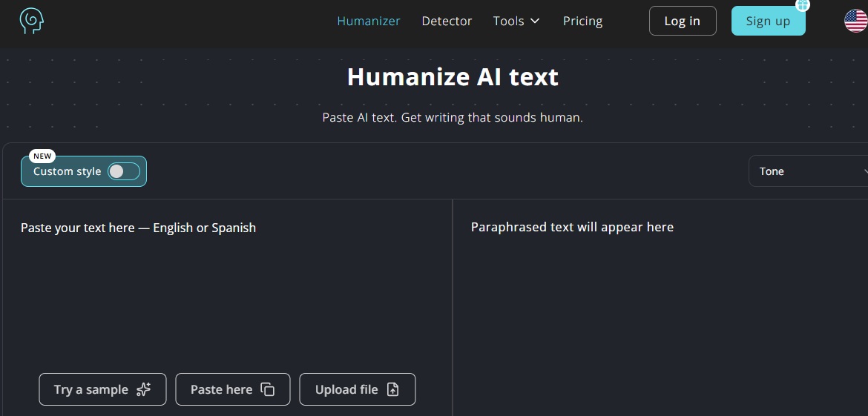
Task: Click the clipboard icon on Paste here
Action: point(267,389)
